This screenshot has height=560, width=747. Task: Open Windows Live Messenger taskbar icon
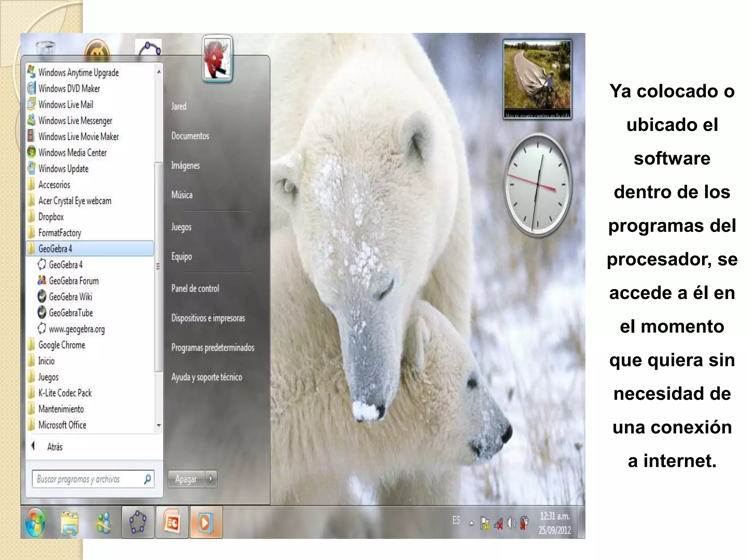(104, 523)
